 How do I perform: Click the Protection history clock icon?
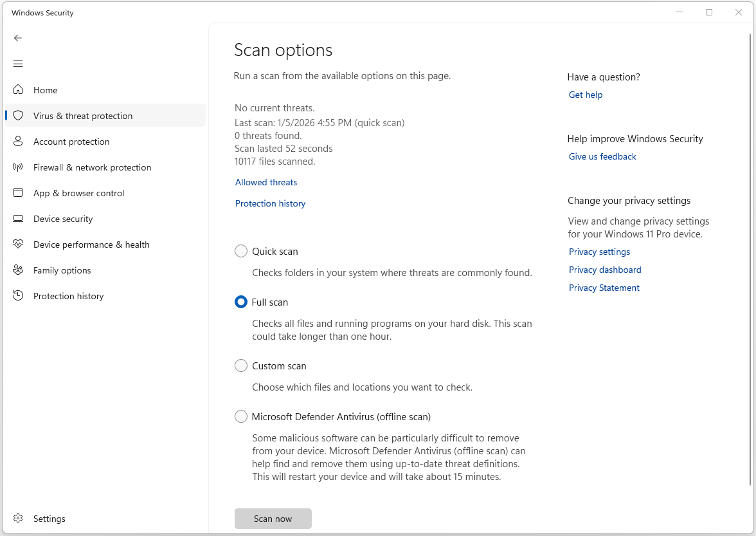pos(18,296)
